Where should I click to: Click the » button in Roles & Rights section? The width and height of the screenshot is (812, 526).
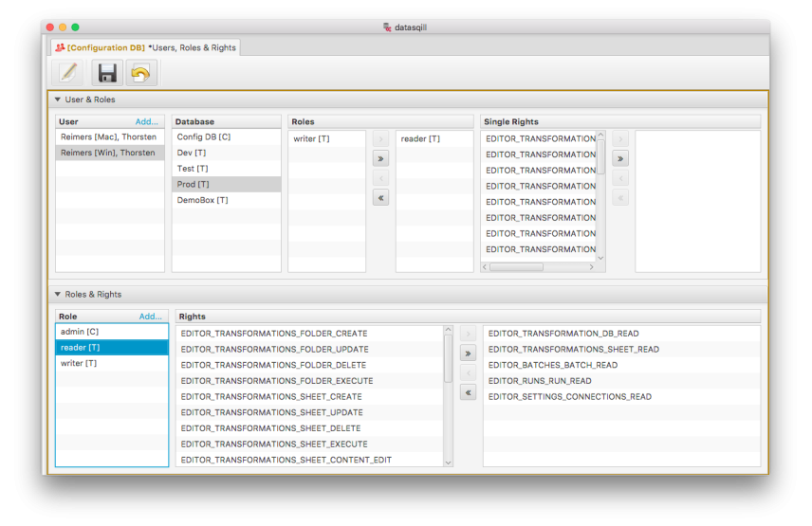(468, 354)
